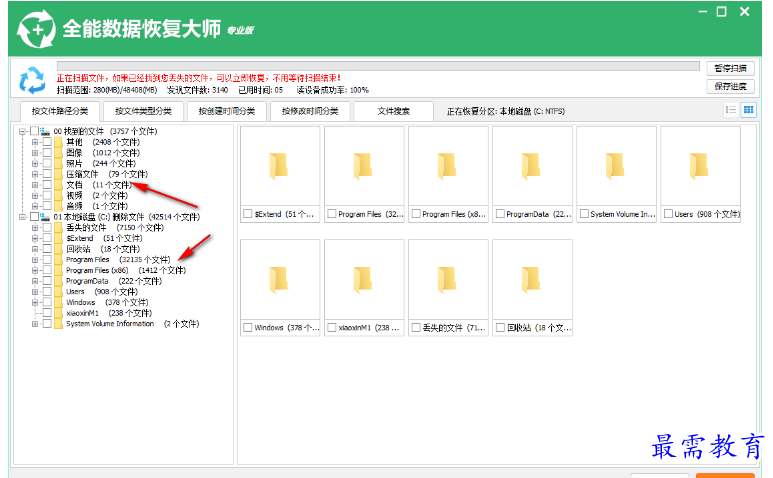Click the 图像 folder icon in tree
Viewport: 773px width, 478px height.
point(59,153)
